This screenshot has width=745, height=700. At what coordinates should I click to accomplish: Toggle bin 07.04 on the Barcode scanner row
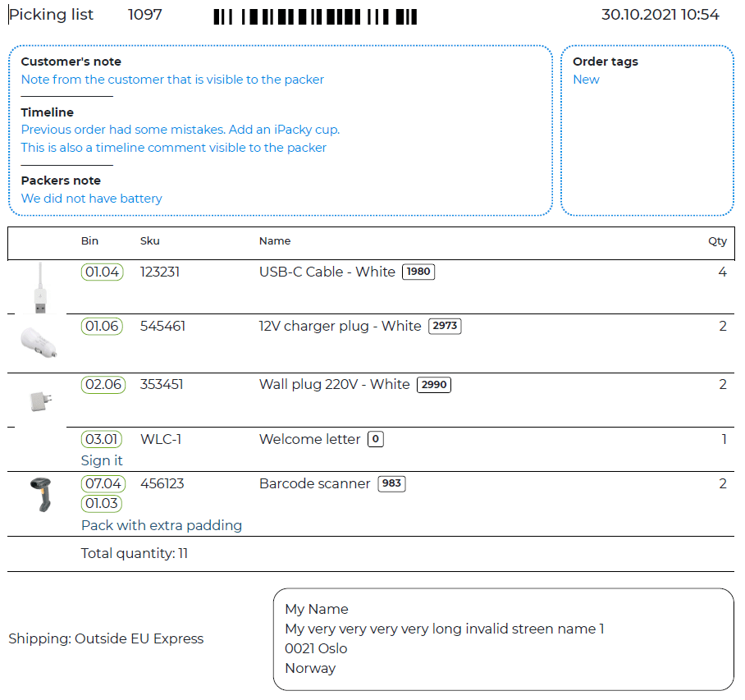pyautogui.click(x=102, y=483)
